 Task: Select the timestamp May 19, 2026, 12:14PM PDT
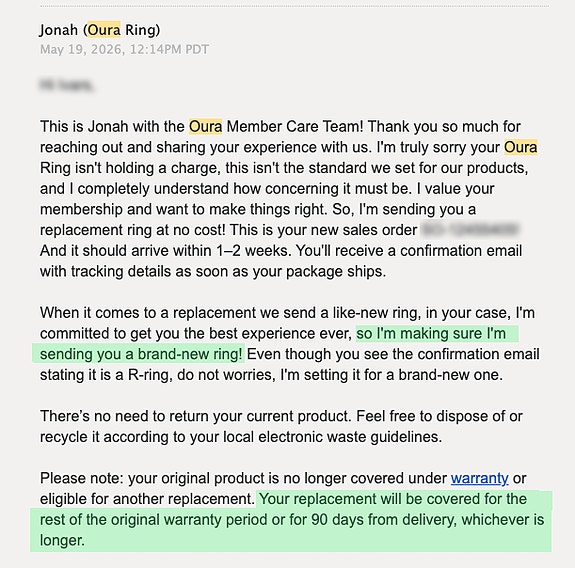(x=124, y=49)
